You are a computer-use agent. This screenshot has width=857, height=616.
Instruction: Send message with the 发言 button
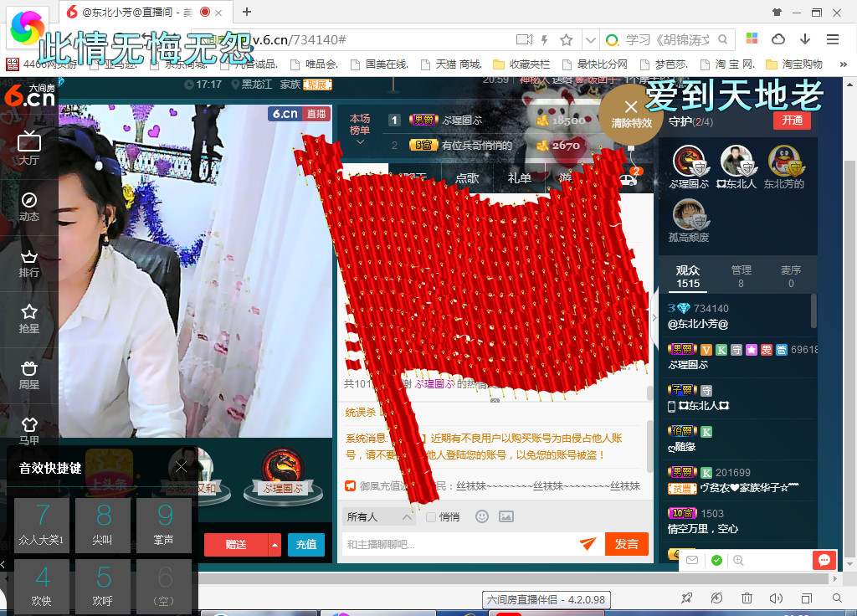click(627, 544)
